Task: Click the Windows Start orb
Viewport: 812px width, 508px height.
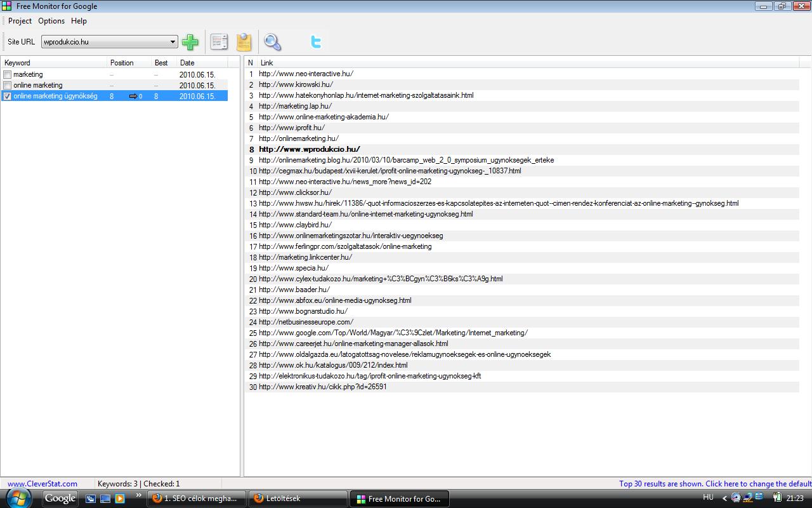Action: (18, 498)
